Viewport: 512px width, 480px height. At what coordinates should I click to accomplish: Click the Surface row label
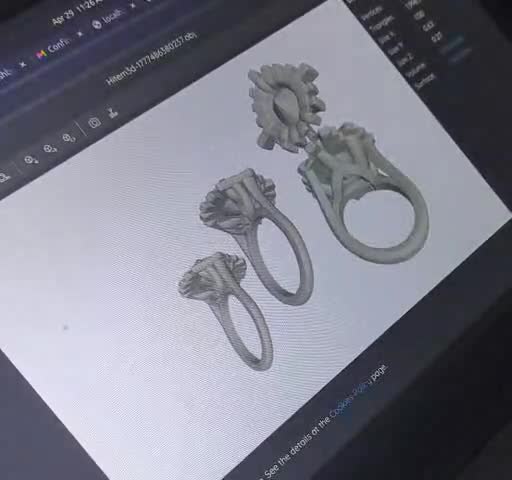[x=424, y=81]
